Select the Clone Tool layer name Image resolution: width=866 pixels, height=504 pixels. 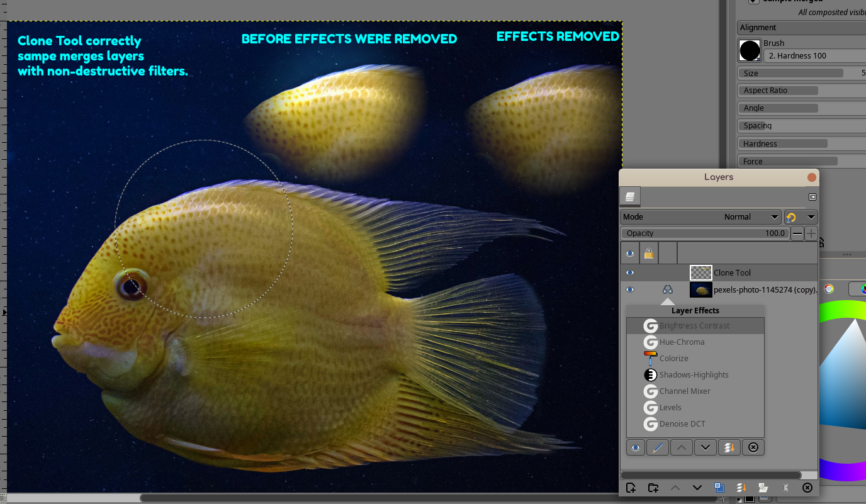coord(732,273)
